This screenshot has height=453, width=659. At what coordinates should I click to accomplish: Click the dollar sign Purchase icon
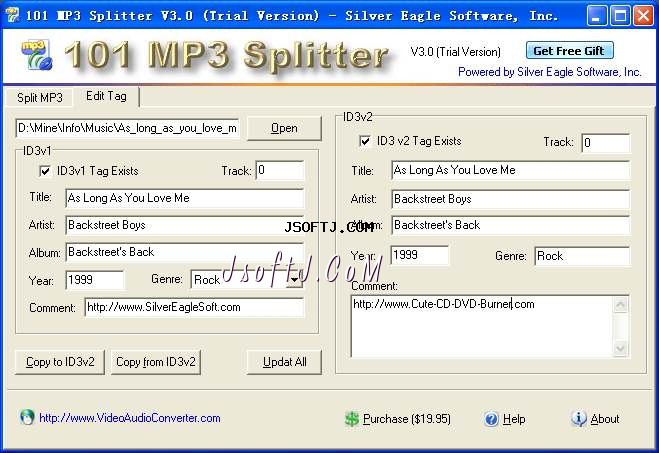pos(352,419)
